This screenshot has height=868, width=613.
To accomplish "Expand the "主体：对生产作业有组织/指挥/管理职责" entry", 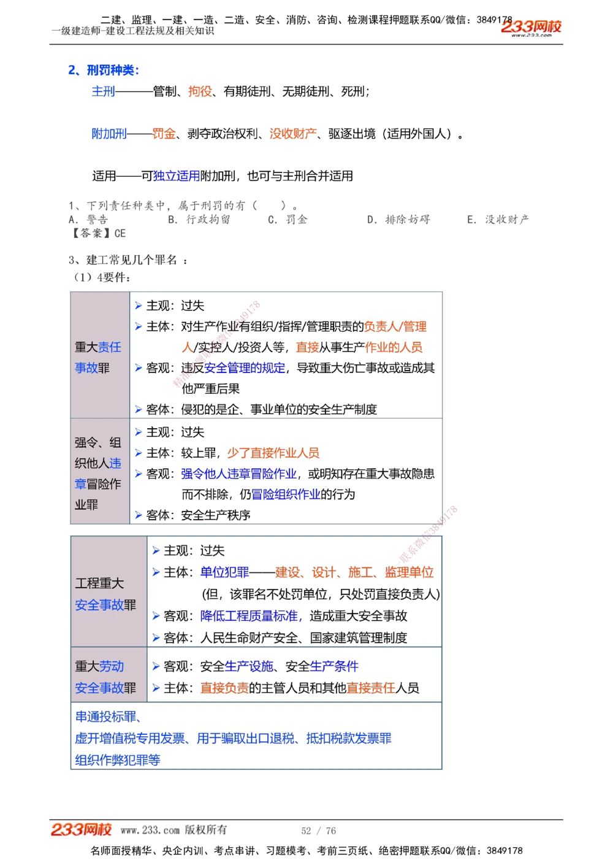I will (138, 327).
